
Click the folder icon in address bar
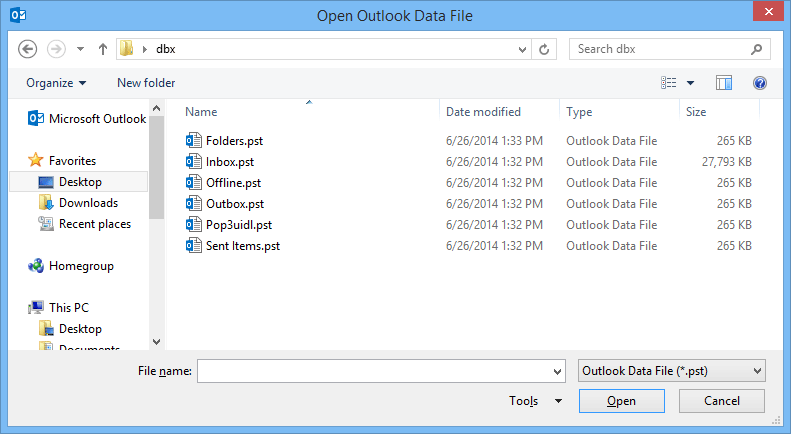[127, 48]
